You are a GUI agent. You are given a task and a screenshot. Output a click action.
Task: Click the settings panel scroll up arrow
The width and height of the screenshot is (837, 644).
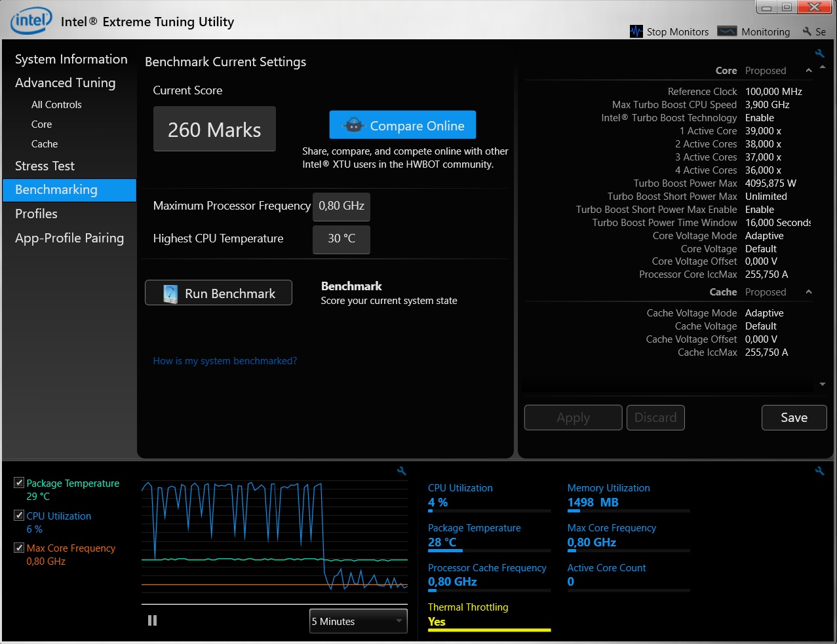(x=823, y=67)
